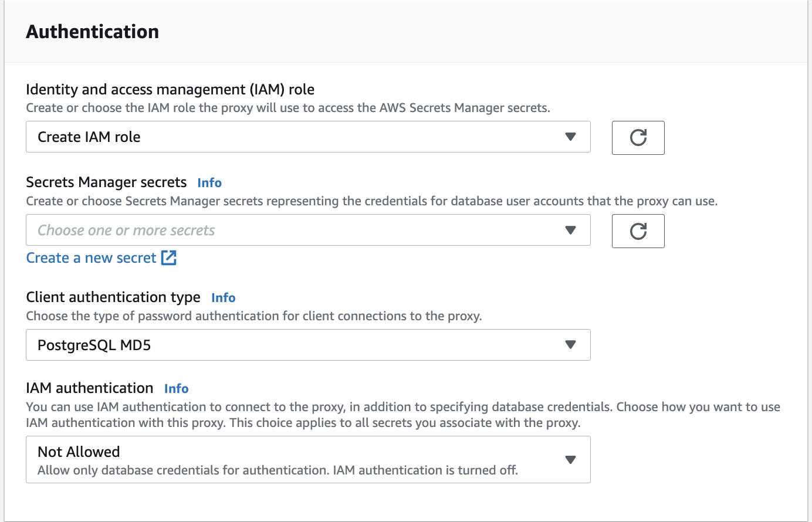The width and height of the screenshot is (812, 522).
Task: Open Info for Secrets Manager secrets
Action: pos(209,183)
